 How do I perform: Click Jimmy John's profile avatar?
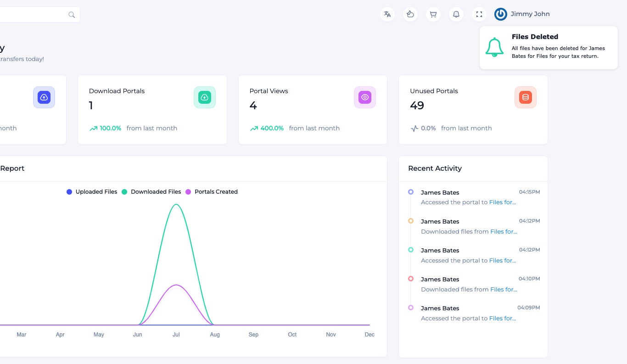[501, 14]
